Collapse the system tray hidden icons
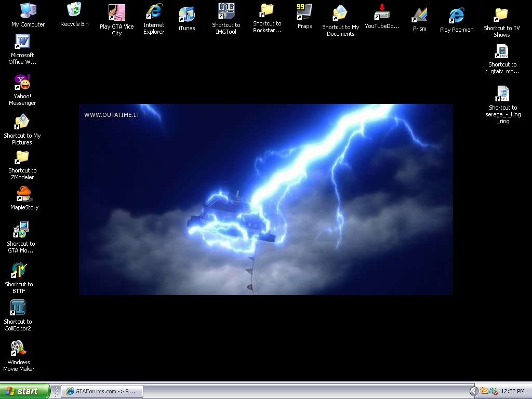The height and width of the screenshot is (399, 532). tap(474, 391)
